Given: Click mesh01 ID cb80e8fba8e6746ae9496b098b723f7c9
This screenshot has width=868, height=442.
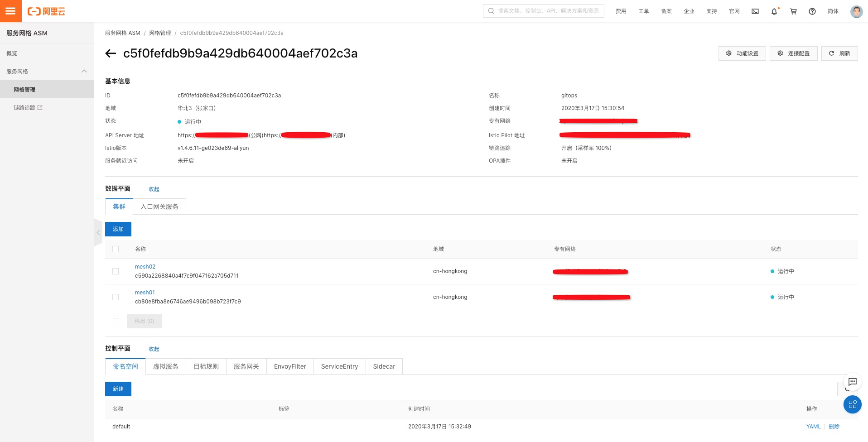Looking at the screenshot, I should tap(188, 302).
